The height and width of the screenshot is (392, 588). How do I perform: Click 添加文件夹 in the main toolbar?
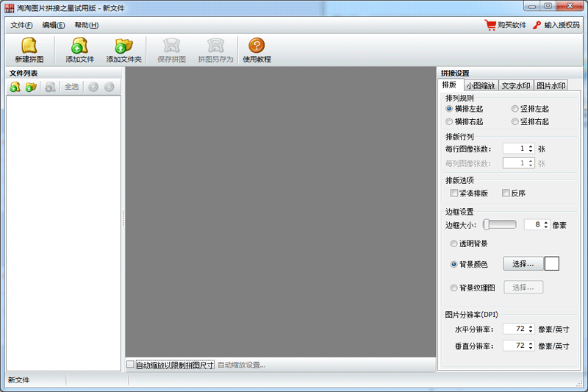pos(123,50)
